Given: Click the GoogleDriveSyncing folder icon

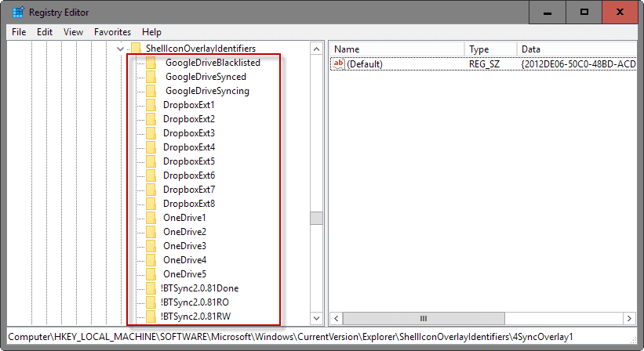Looking at the screenshot, I should (151, 91).
